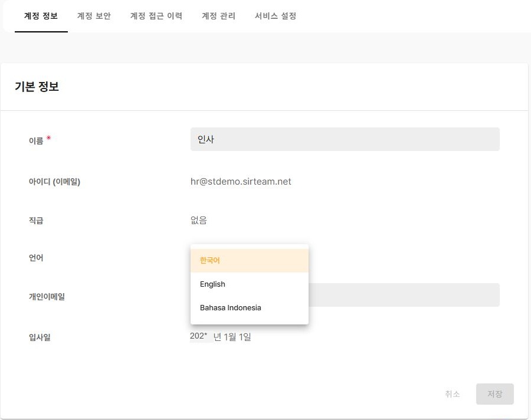Go to the 계정 관리 tab
Screen dimensions: 531x420
[218, 16]
